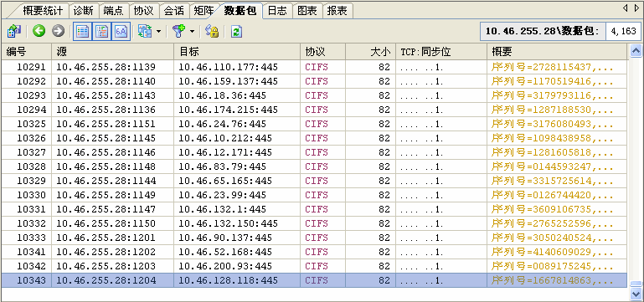644x302 pixels.
Task: Select packet row 10291
Action: tap(314, 67)
